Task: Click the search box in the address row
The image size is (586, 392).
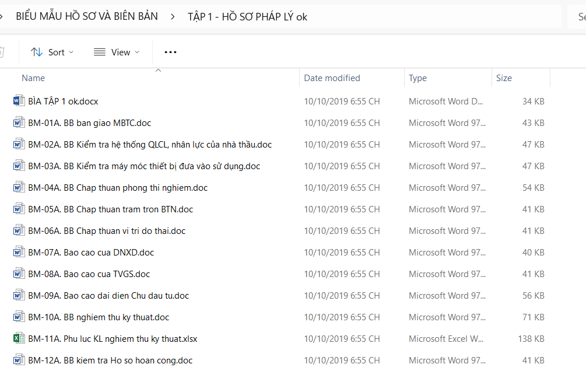Action: click(x=577, y=17)
